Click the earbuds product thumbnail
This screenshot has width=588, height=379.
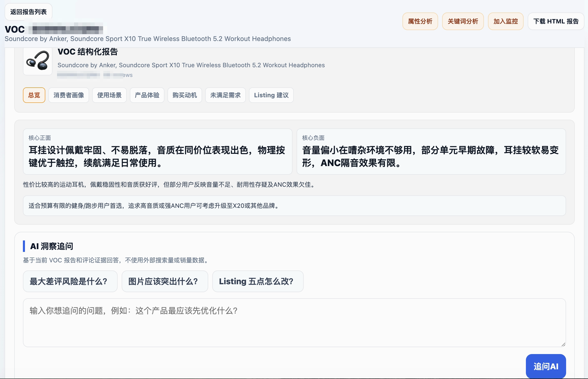click(38, 61)
